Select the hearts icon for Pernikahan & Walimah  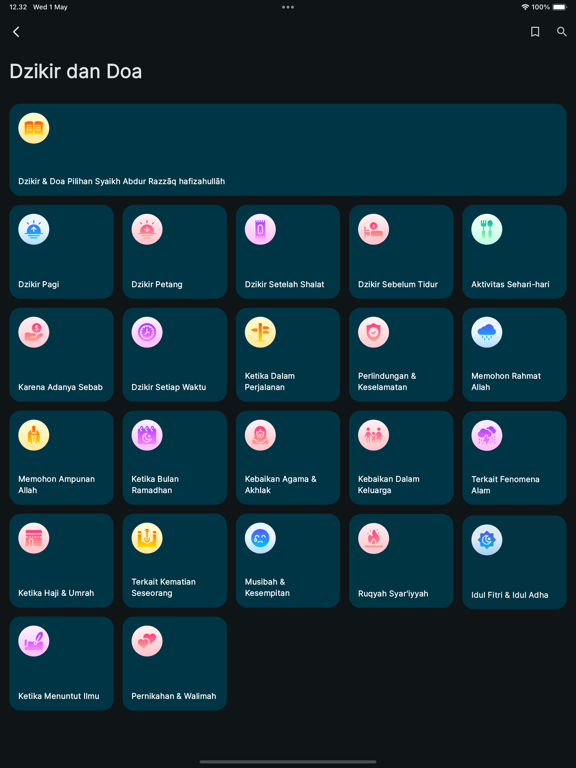147,641
